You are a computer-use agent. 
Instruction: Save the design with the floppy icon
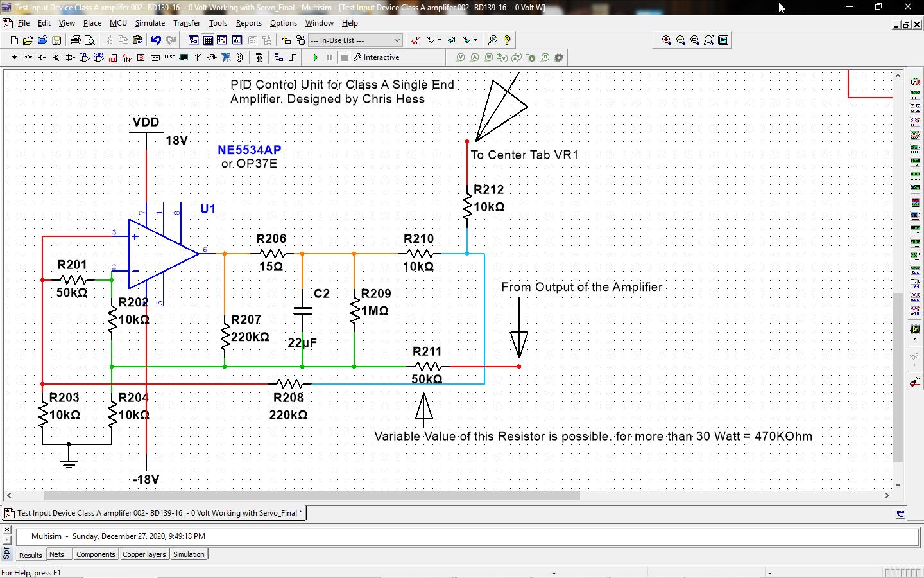point(56,40)
